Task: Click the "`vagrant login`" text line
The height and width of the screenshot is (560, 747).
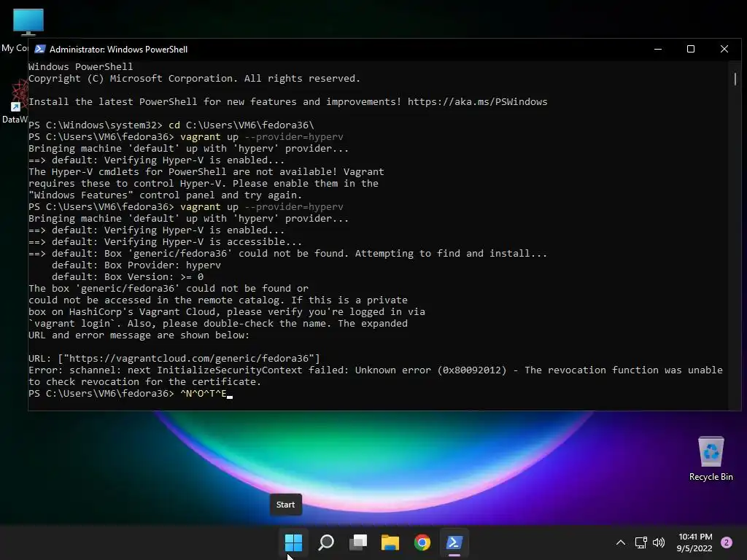Action: coord(217,323)
